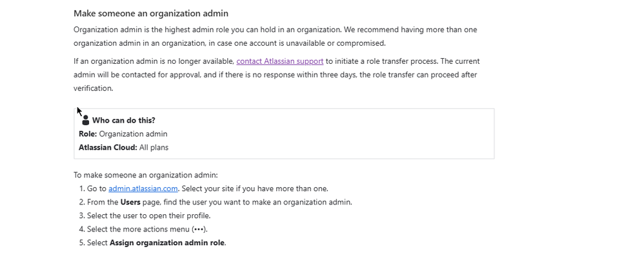Click the bold Assign organization admin role text
The image size is (644, 260).
167,243
